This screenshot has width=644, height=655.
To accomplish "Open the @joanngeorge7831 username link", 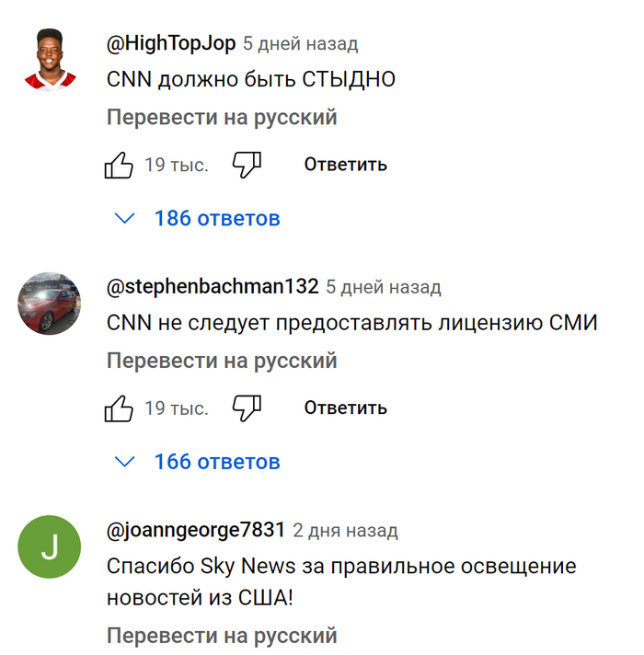I will pyautogui.click(x=196, y=531).
